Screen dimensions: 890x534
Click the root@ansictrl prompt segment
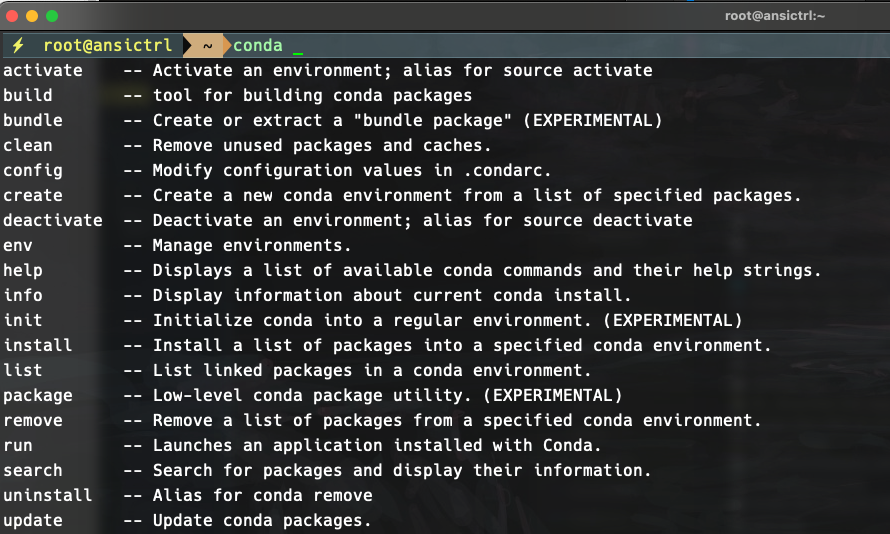coord(108,46)
